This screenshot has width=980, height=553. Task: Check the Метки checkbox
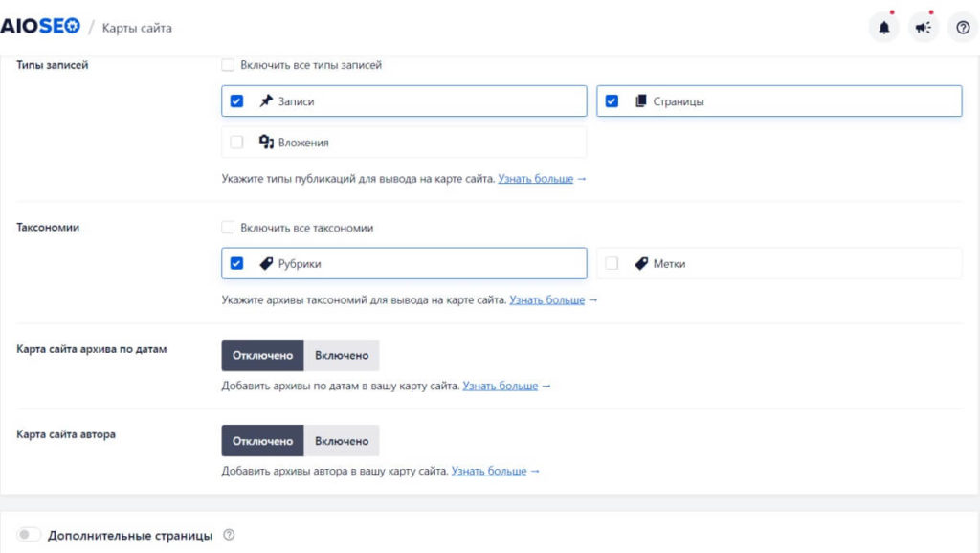point(612,263)
